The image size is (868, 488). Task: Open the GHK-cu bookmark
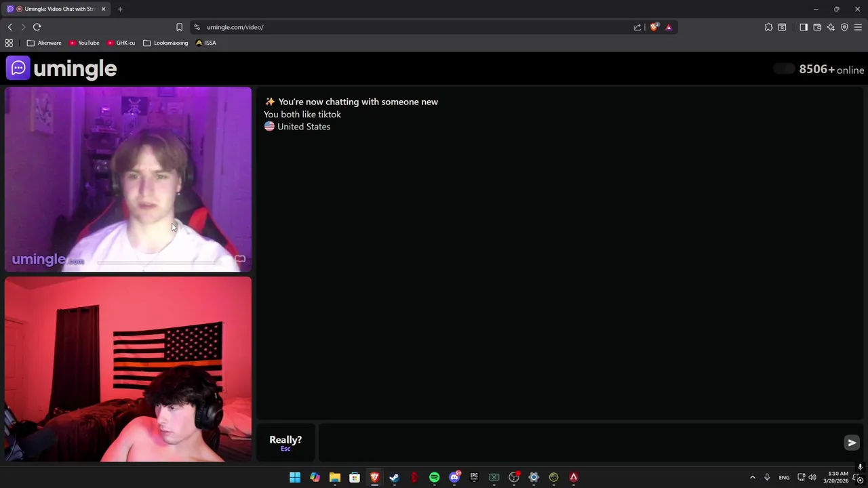tap(121, 43)
